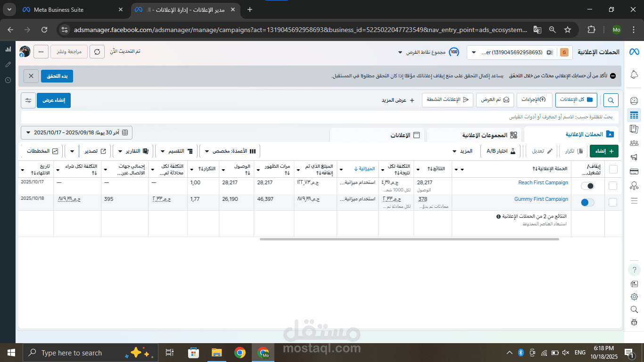
Task: Check the Reach First Campaign row checkbox
Action: point(613,186)
